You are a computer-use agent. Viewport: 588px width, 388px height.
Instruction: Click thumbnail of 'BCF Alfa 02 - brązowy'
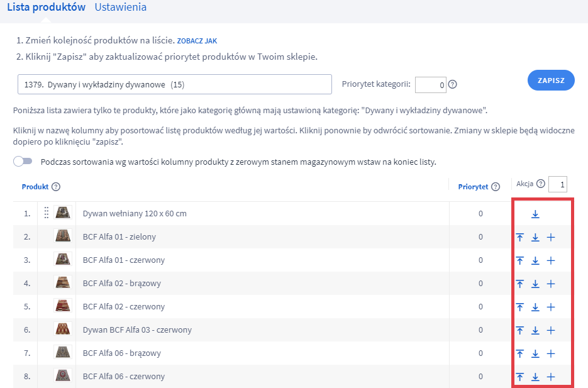63,282
